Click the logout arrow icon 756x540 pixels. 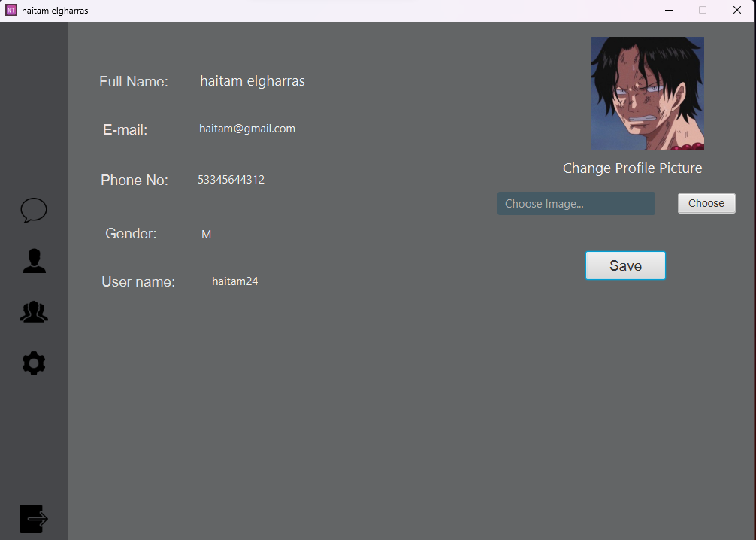tap(34, 519)
